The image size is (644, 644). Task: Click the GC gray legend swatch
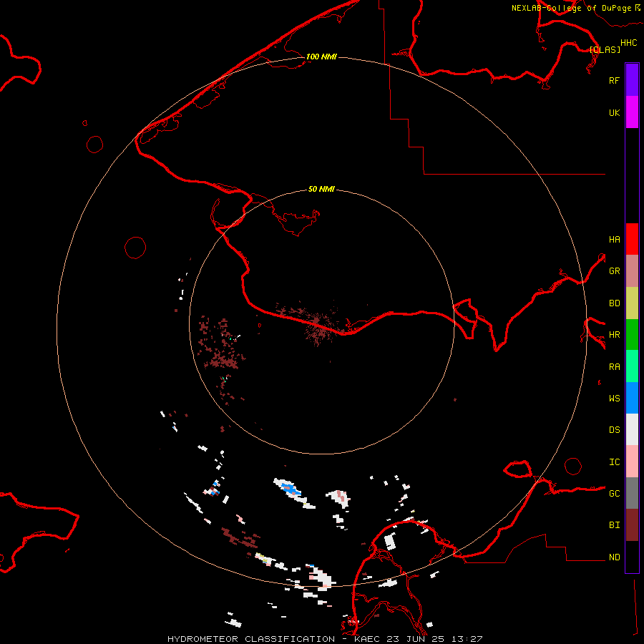pyautogui.click(x=632, y=493)
